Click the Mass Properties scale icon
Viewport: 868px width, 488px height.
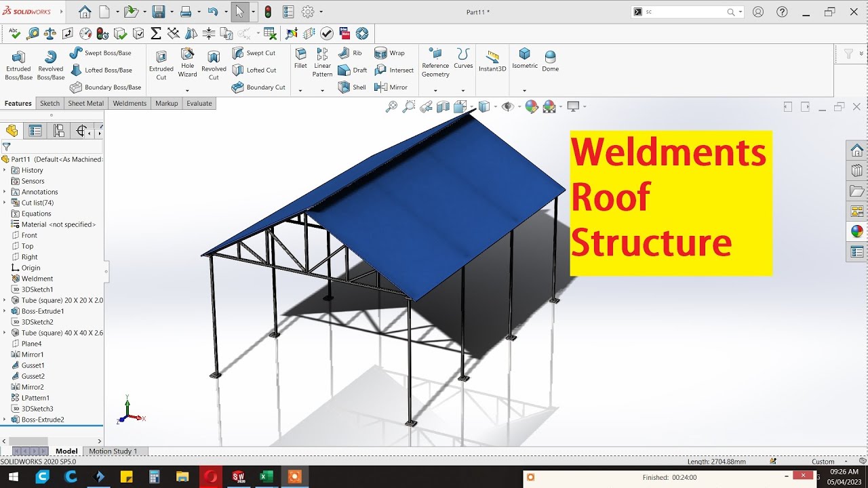[x=50, y=33]
